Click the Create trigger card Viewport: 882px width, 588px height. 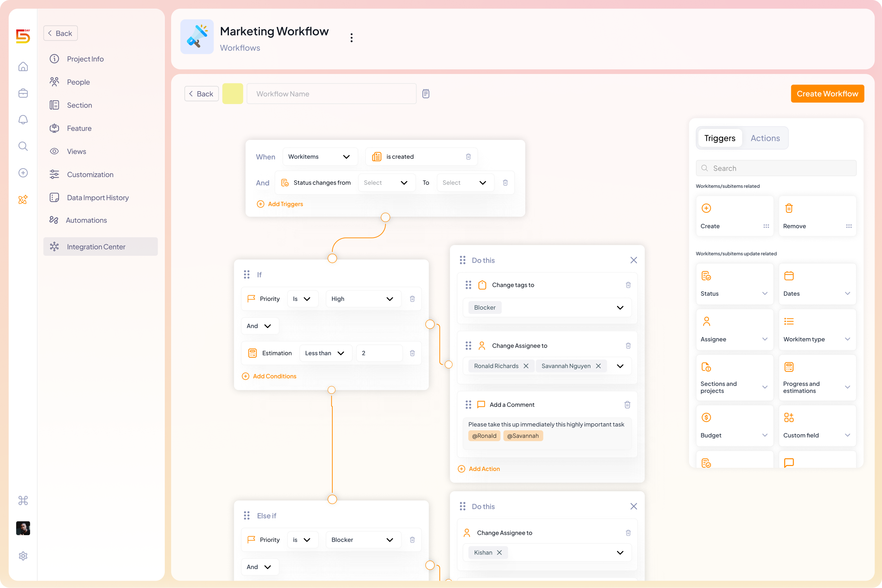(734, 216)
